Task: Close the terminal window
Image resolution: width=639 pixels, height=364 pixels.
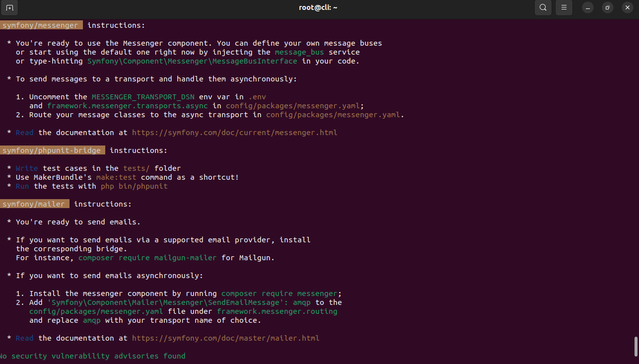Action: [x=627, y=7]
